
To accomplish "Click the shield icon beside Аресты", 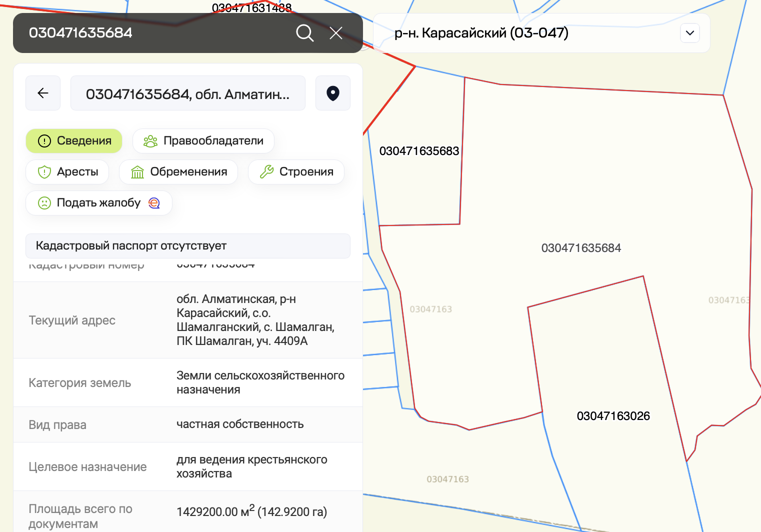I will [x=44, y=172].
